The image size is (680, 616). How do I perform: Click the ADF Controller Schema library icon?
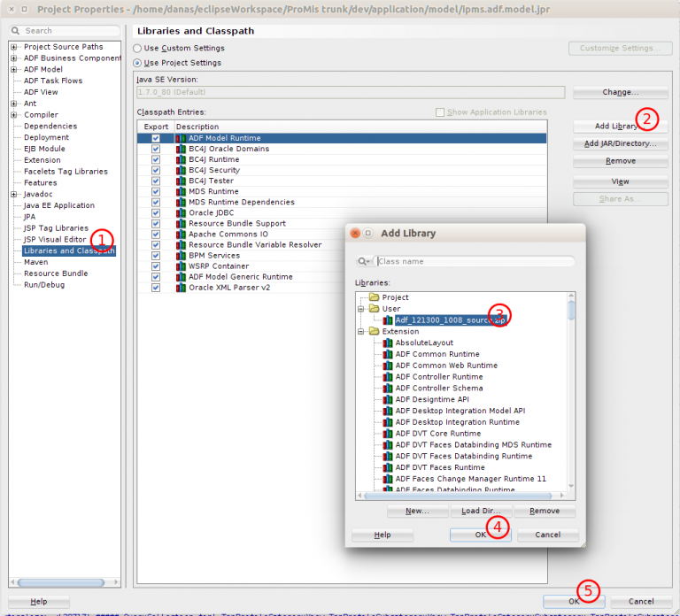[388, 389]
